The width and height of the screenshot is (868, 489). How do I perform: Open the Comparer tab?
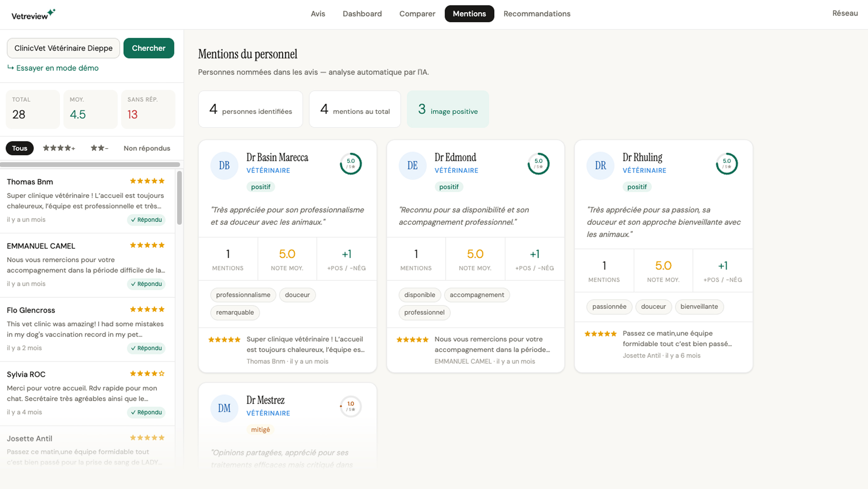(417, 14)
